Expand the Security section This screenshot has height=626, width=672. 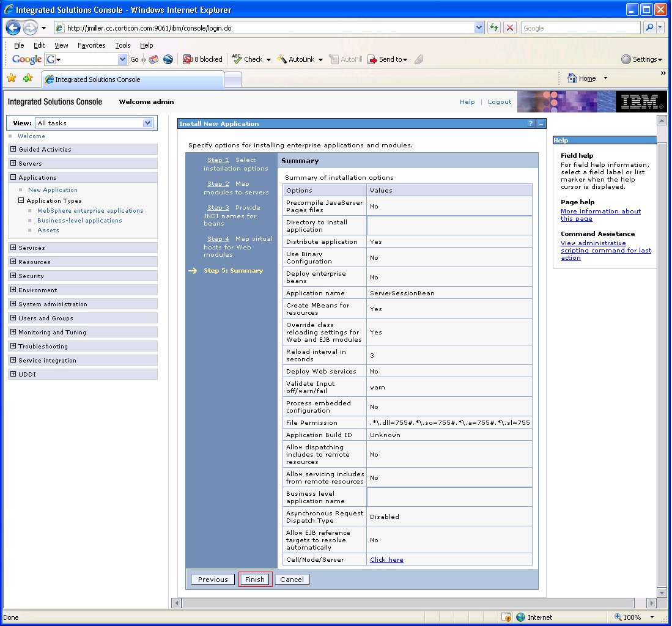click(x=13, y=276)
